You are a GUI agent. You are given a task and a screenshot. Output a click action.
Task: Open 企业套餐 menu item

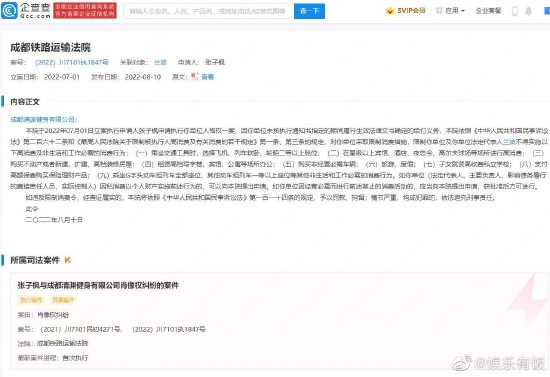tap(488, 11)
